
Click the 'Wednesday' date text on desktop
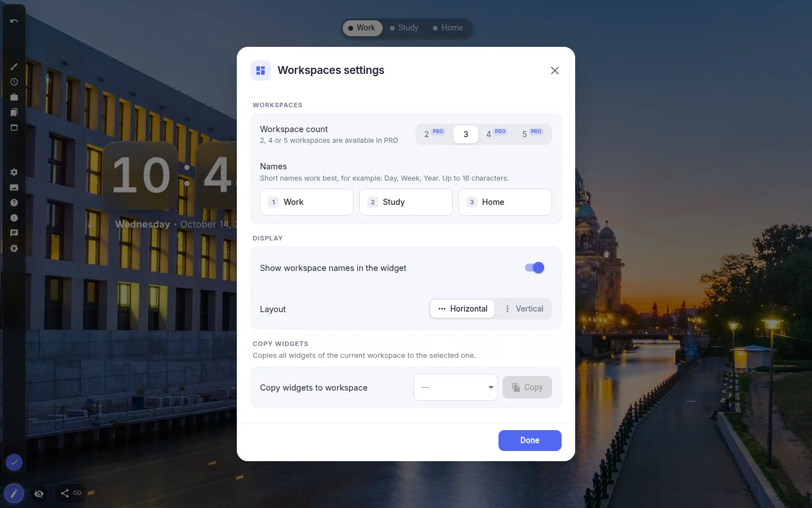tap(143, 224)
